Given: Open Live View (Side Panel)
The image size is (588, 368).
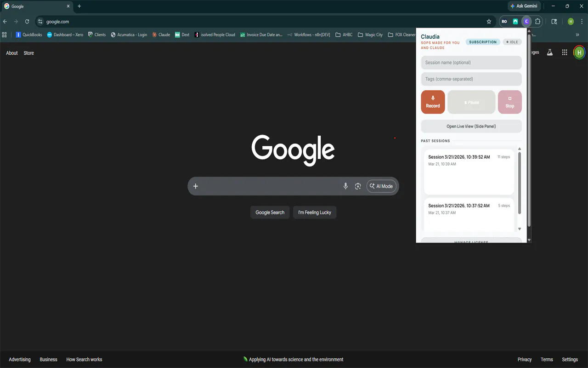Looking at the screenshot, I should click(471, 126).
